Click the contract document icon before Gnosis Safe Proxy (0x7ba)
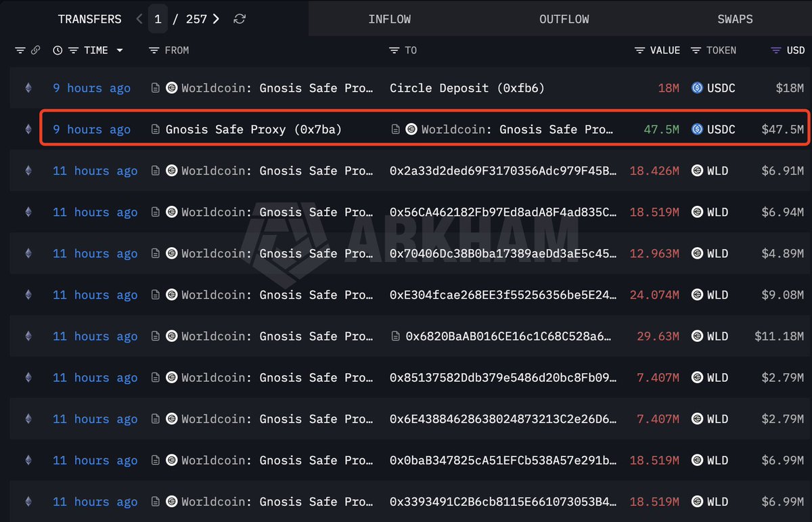The height and width of the screenshot is (522, 812). pos(156,129)
